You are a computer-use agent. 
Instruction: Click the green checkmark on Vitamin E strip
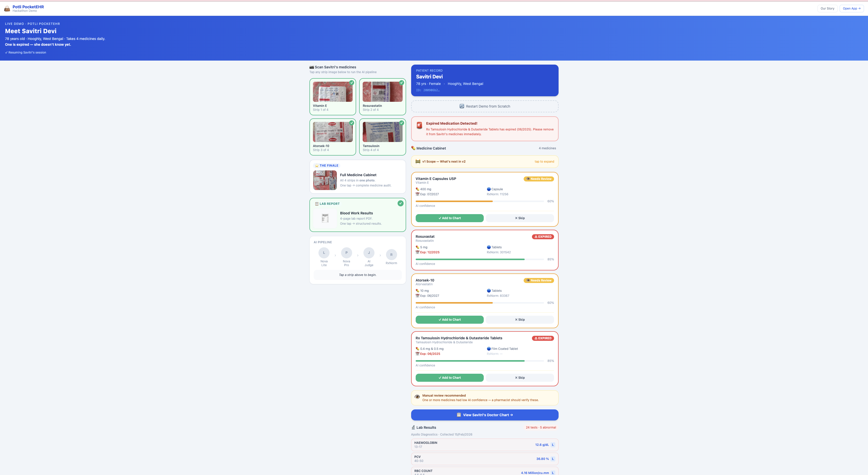(x=351, y=83)
